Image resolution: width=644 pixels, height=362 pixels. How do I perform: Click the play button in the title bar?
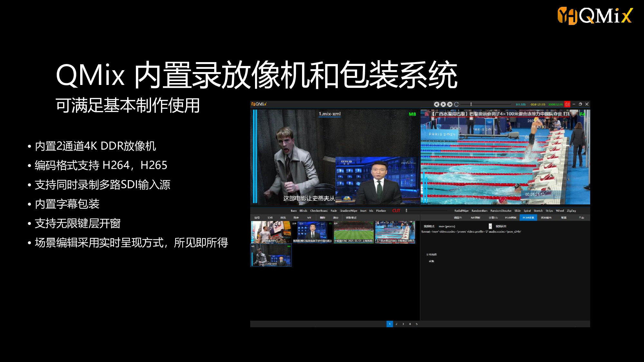coord(443,104)
